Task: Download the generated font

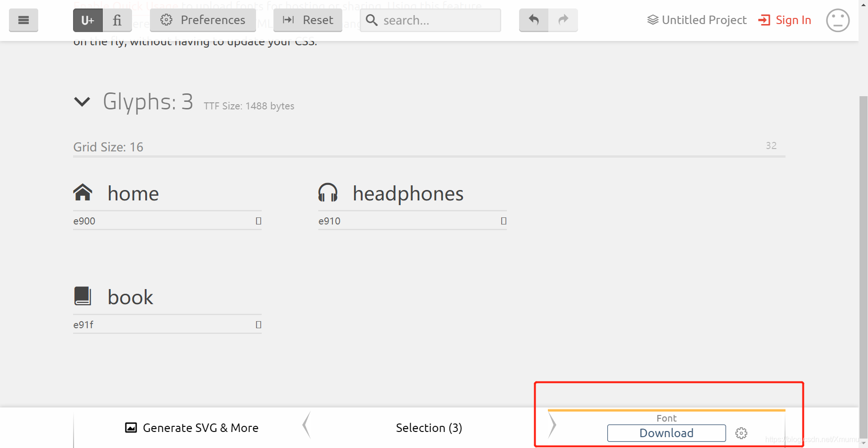Action: click(666, 433)
